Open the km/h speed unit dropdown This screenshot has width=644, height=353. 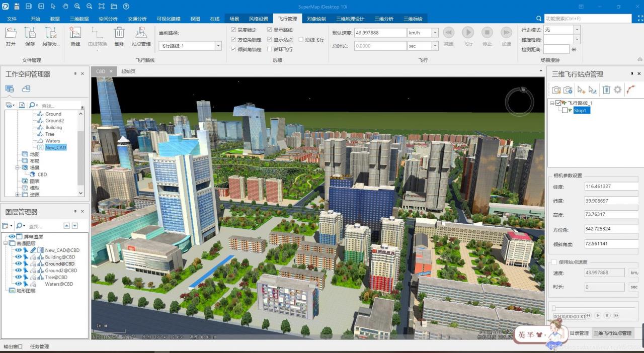(x=435, y=33)
